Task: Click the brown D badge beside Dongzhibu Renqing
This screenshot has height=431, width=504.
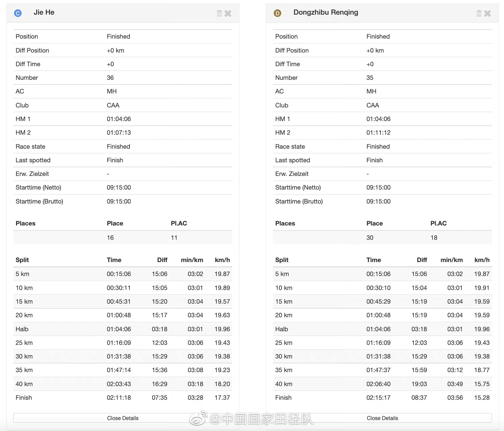Action: 277,13
